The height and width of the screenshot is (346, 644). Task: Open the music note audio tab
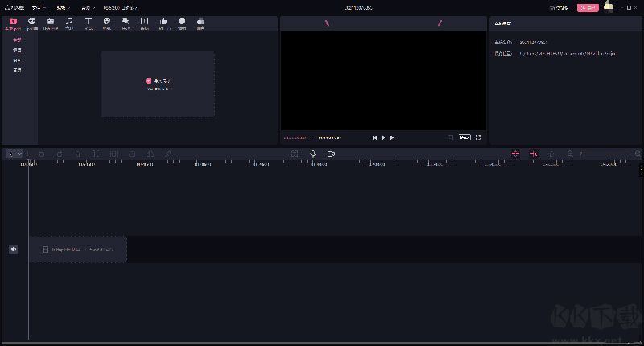coord(69,23)
